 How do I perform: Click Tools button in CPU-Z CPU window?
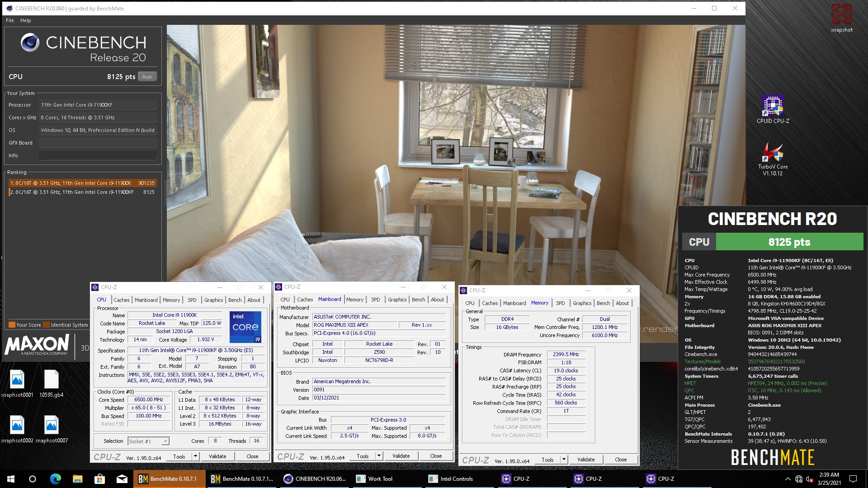(179, 456)
